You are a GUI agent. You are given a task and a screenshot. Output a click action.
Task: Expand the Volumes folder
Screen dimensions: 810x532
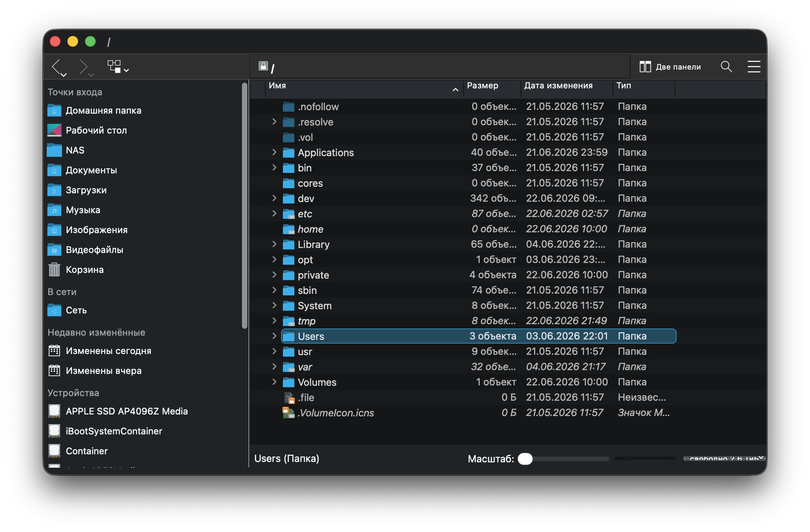pyautogui.click(x=274, y=382)
